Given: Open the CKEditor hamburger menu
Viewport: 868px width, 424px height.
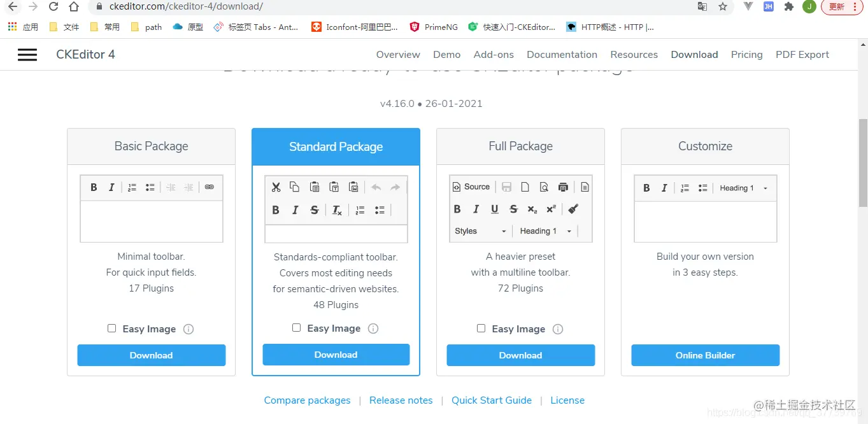Looking at the screenshot, I should tap(27, 55).
